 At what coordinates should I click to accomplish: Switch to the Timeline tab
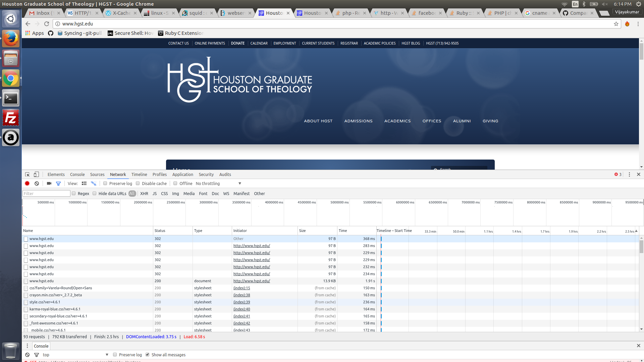tap(139, 174)
